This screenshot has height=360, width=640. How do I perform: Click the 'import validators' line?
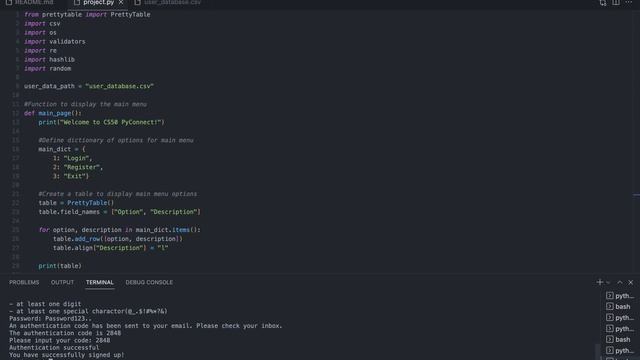(55, 42)
